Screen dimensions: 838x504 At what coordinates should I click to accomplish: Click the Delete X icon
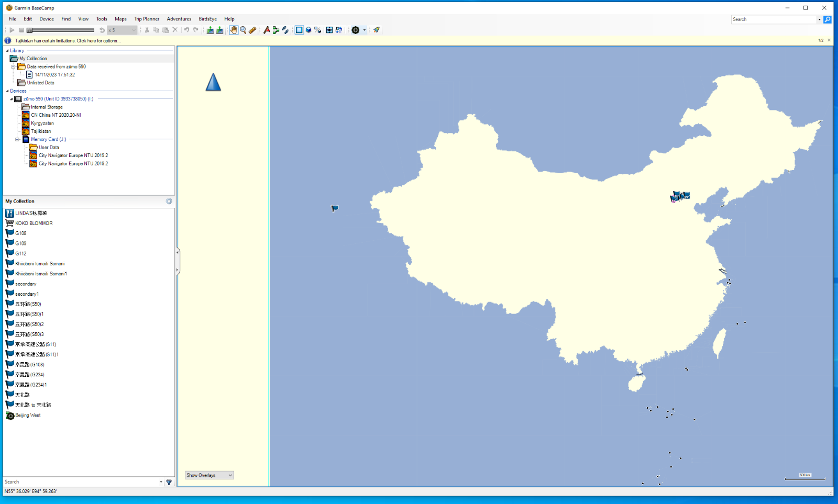[175, 30]
